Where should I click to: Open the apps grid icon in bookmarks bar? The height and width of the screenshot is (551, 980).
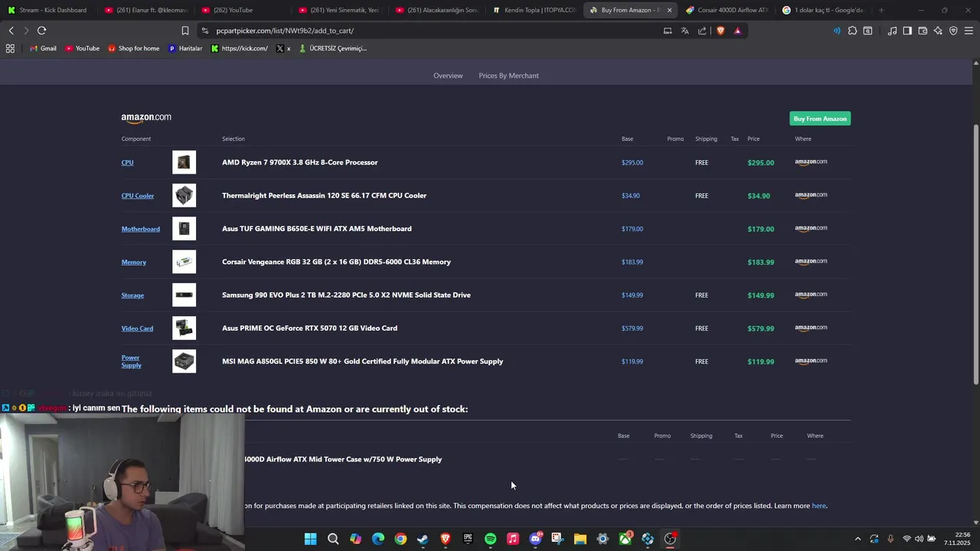10,48
